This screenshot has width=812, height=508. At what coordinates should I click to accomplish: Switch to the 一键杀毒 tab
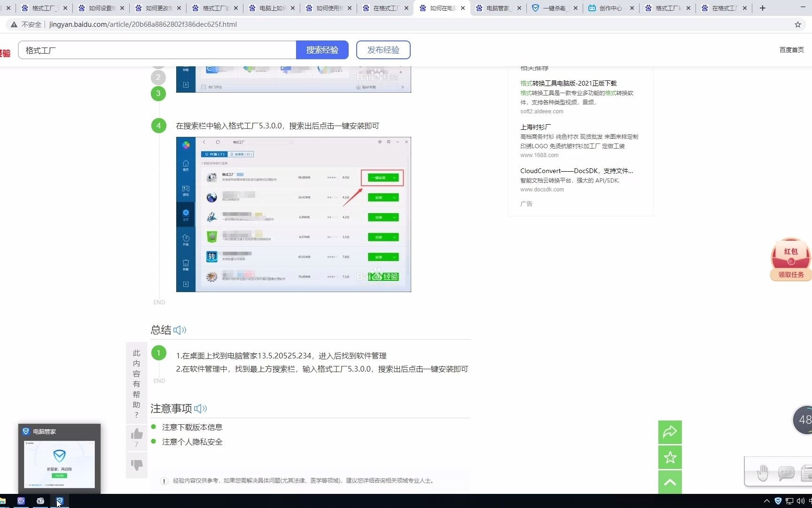point(554,8)
